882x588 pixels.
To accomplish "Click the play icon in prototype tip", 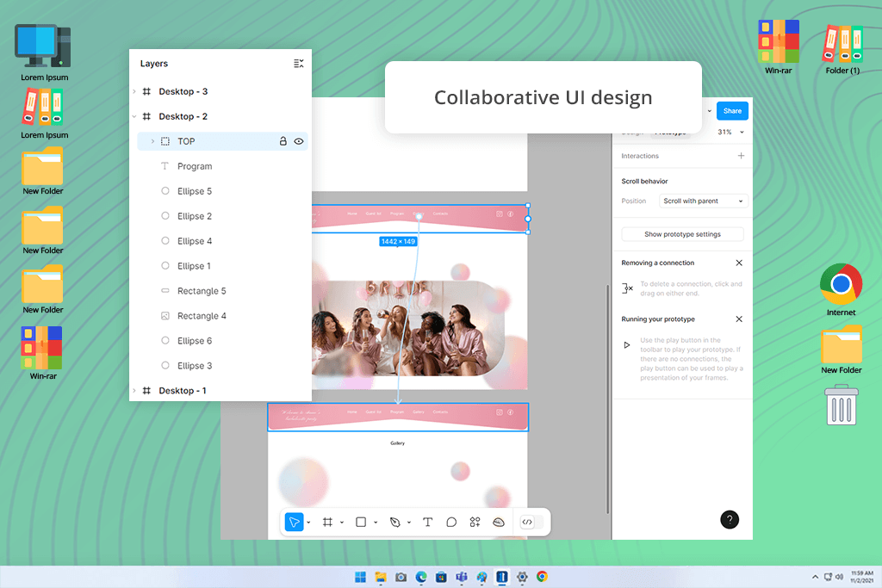I will 627,345.
